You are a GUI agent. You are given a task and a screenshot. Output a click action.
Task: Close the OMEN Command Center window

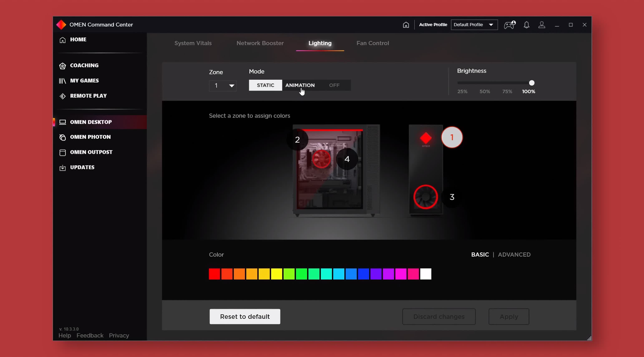coord(584,25)
